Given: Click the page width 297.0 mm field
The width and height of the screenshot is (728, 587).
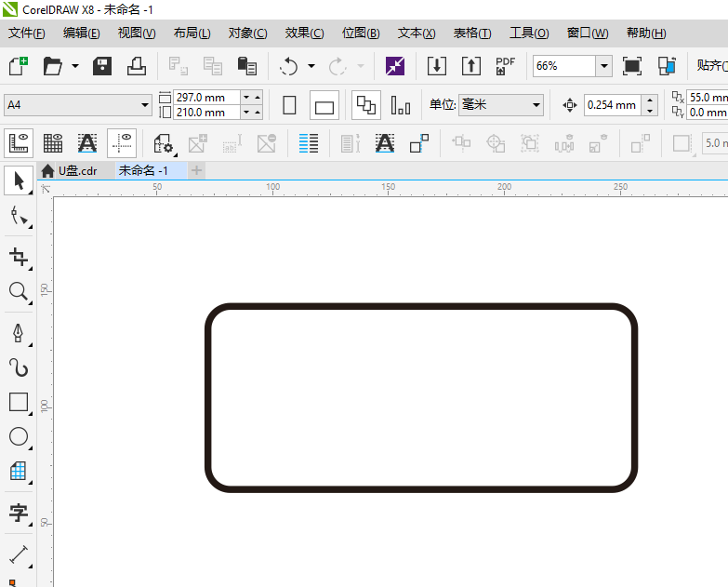Looking at the screenshot, I should coord(205,98).
